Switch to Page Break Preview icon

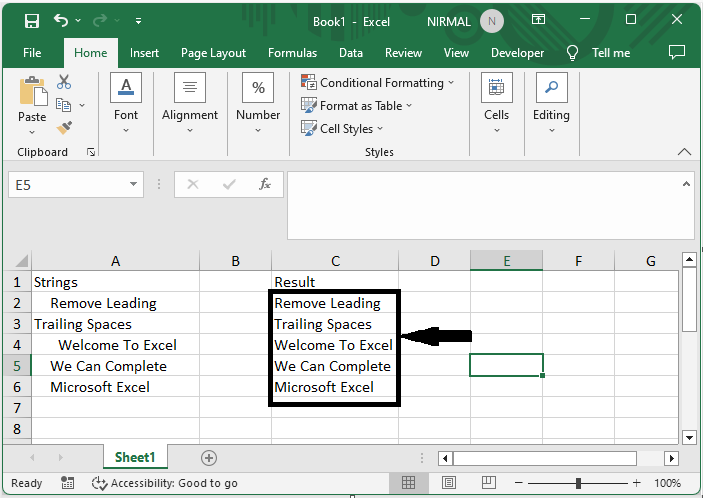pyautogui.click(x=489, y=483)
